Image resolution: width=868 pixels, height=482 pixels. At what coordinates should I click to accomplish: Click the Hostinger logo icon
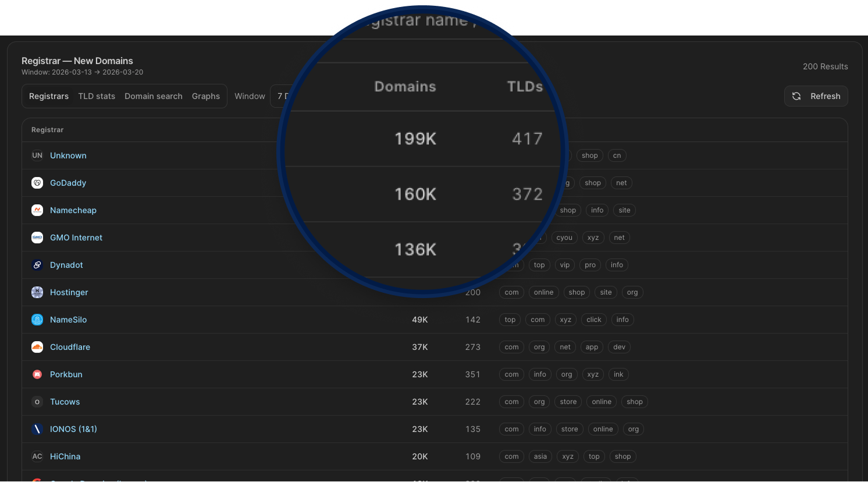(37, 292)
